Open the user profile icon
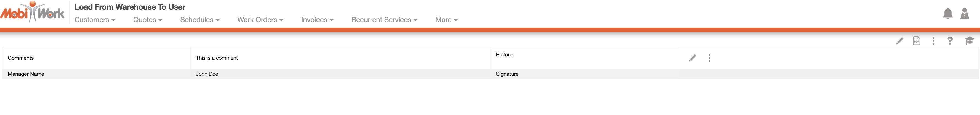 pyautogui.click(x=965, y=14)
